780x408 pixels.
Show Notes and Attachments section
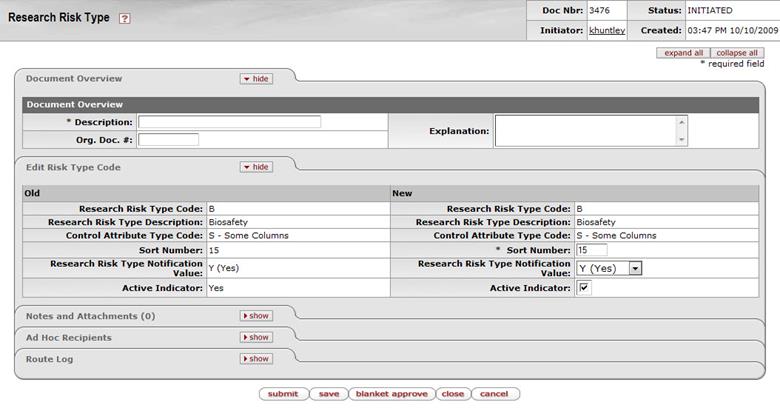point(256,316)
